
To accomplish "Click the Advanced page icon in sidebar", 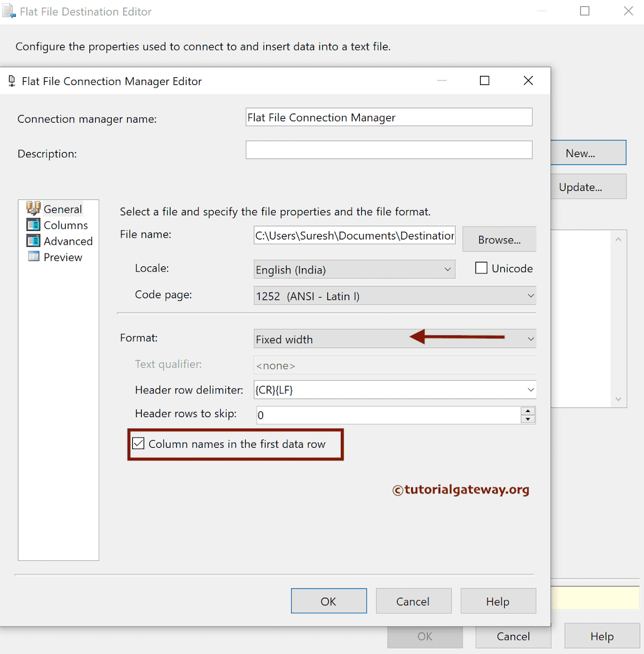I will point(33,241).
